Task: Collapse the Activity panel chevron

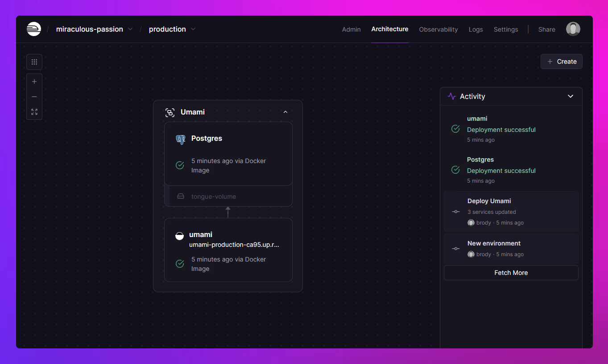Action: pyautogui.click(x=571, y=96)
